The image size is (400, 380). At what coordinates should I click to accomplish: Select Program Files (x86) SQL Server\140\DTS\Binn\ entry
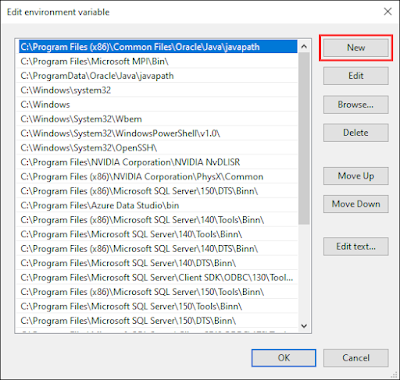157,249
